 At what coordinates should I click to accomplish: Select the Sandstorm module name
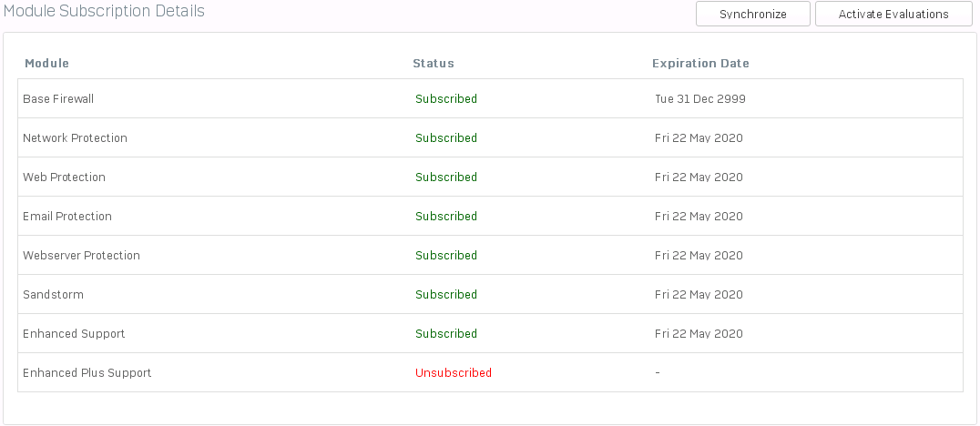(x=53, y=295)
